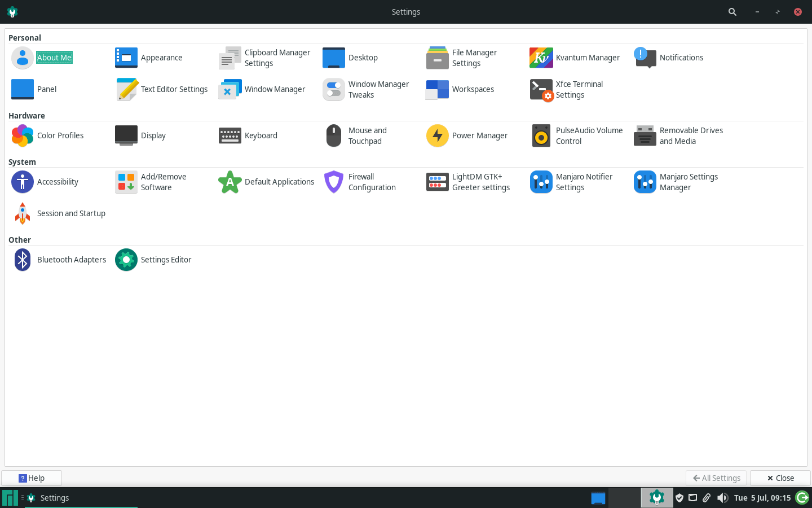Click the "Color Profiles" label text
812x508 pixels.
pyautogui.click(x=60, y=135)
